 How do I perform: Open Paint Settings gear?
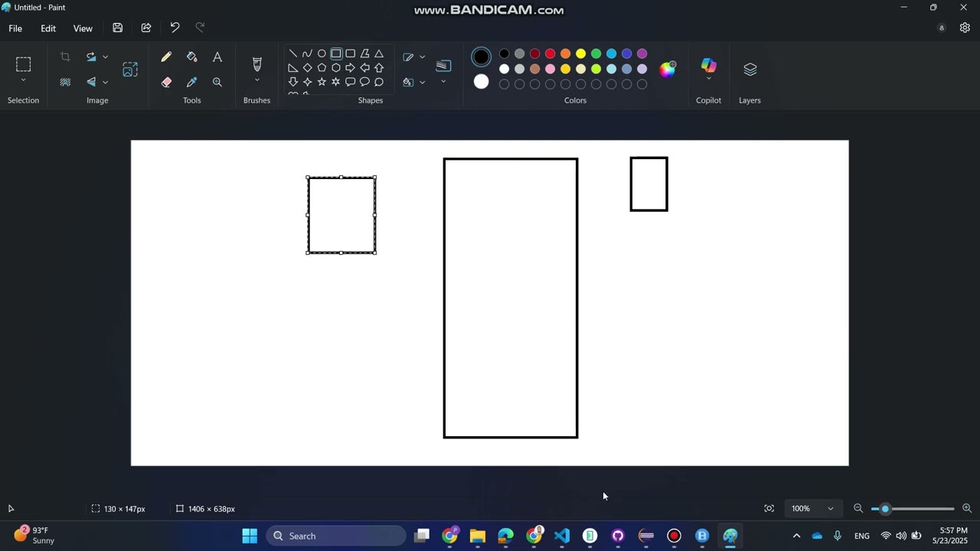pyautogui.click(x=965, y=28)
